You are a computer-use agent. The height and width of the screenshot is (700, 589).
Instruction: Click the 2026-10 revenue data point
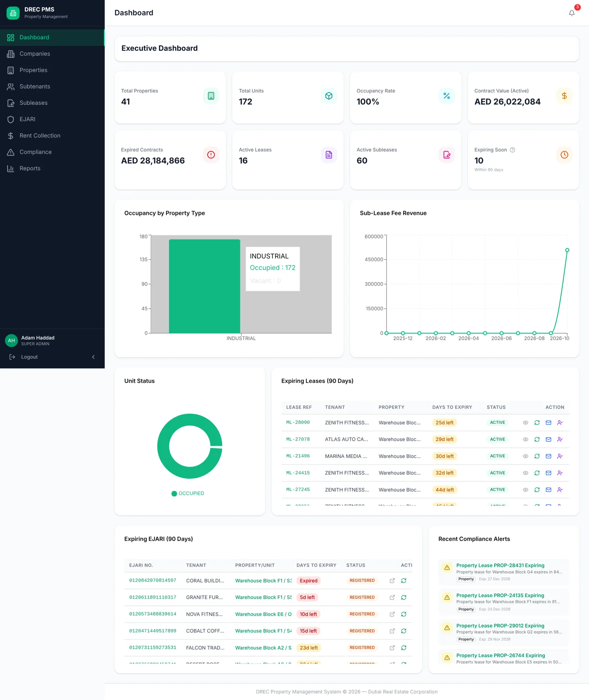[x=567, y=250]
